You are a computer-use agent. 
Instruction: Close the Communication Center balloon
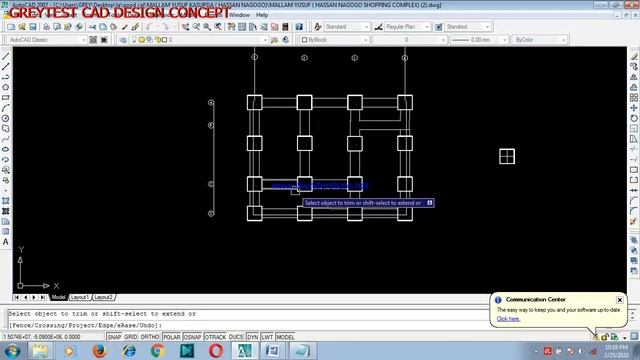pos(620,300)
